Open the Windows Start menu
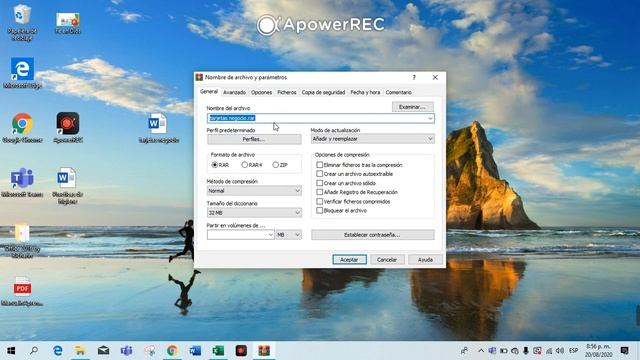The image size is (640, 360). tap(11, 351)
